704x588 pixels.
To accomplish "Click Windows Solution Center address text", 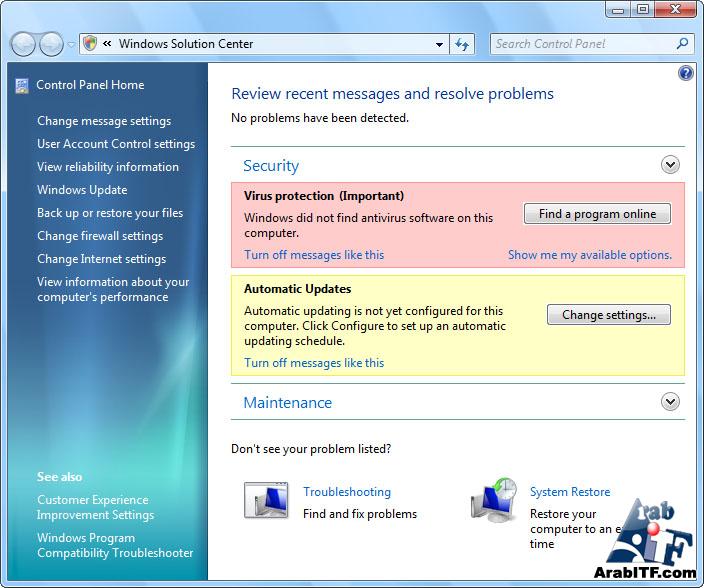I will pos(186,44).
